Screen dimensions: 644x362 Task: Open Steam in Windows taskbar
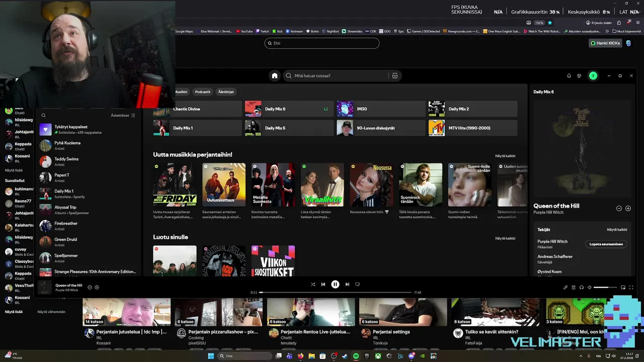[345, 356]
